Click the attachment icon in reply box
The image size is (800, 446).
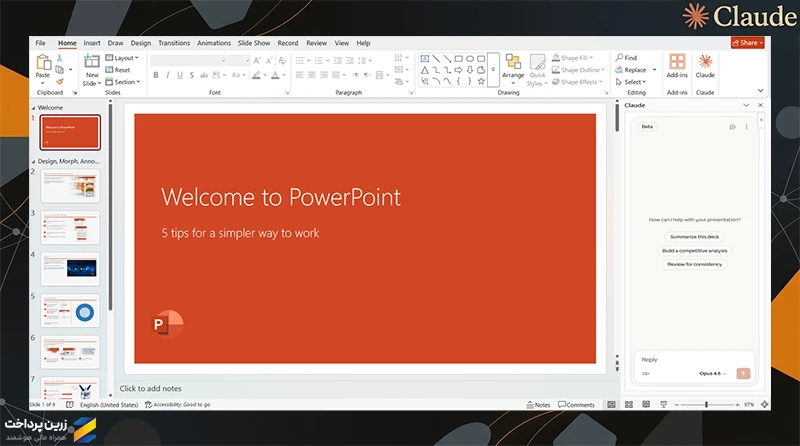click(x=646, y=374)
